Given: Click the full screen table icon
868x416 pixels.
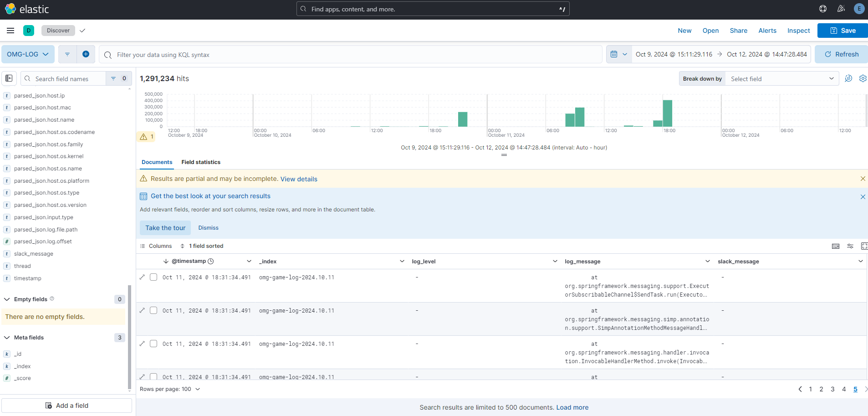Looking at the screenshot, I should pyautogui.click(x=864, y=246).
